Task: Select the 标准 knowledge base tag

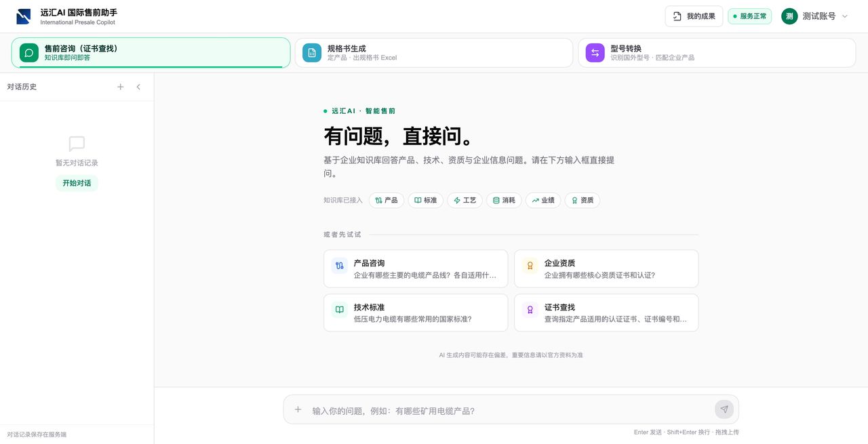Action: click(x=426, y=201)
